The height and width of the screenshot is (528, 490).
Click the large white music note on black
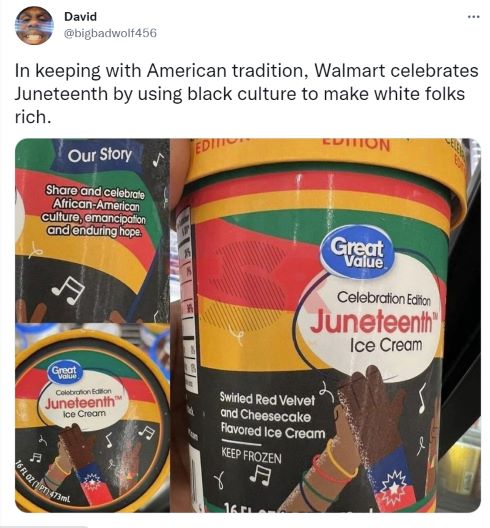pos(68,291)
